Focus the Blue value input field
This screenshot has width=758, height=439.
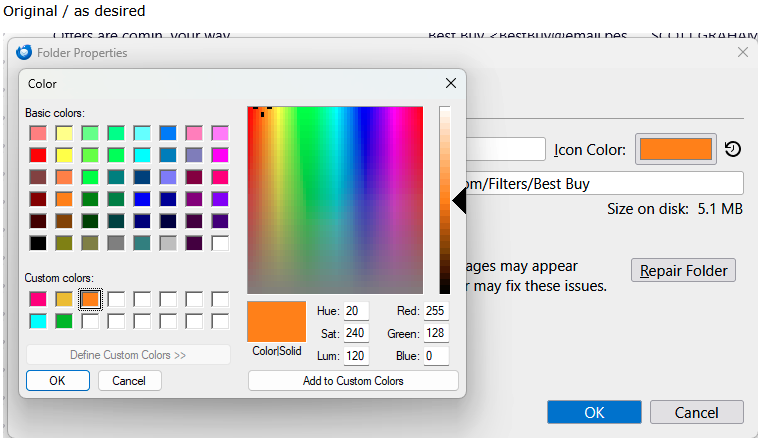tap(435, 356)
